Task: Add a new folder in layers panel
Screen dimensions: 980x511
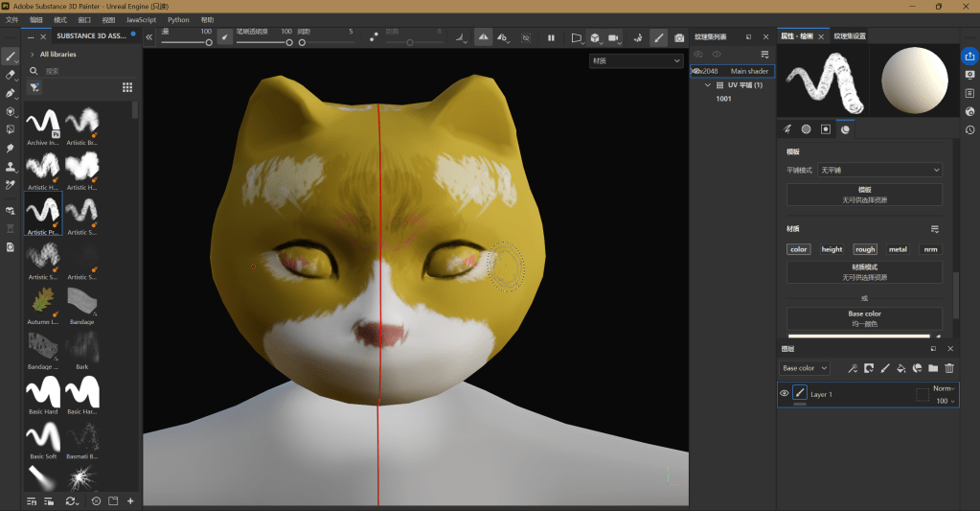Action: click(x=933, y=368)
